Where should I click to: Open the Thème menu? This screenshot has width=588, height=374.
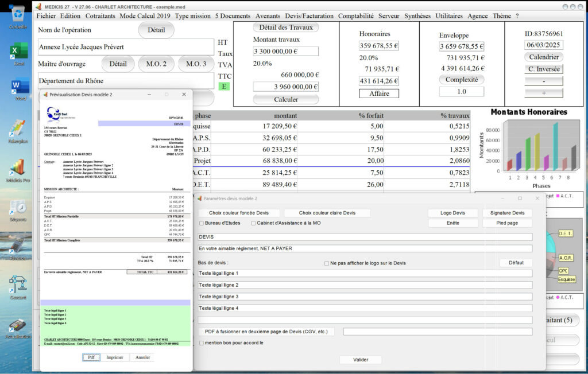pos(502,16)
